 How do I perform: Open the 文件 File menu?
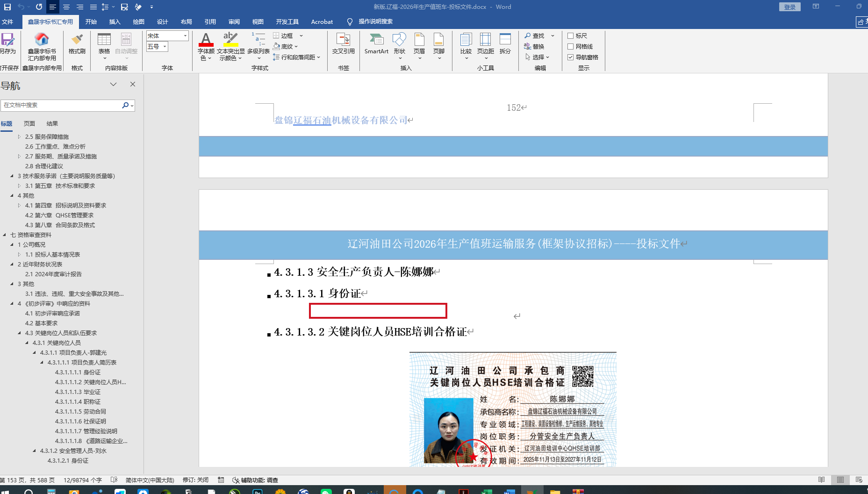[7, 21]
